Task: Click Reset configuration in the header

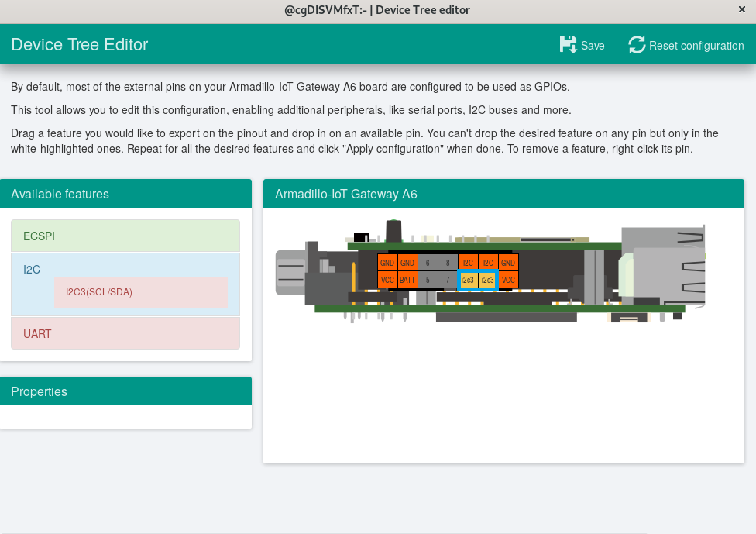Action: pyautogui.click(x=686, y=45)
